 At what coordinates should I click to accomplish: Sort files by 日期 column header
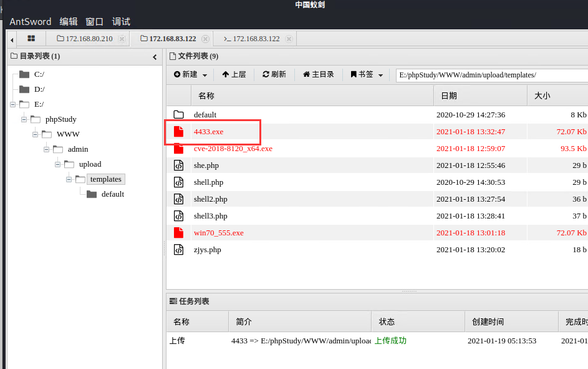(449, 96)
